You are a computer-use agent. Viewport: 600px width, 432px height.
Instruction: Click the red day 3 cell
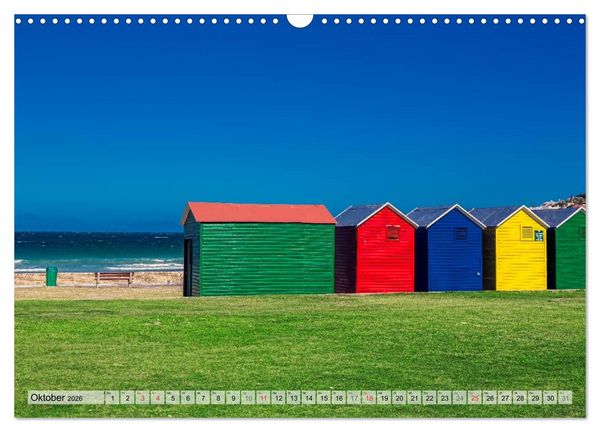click(142, 398)
